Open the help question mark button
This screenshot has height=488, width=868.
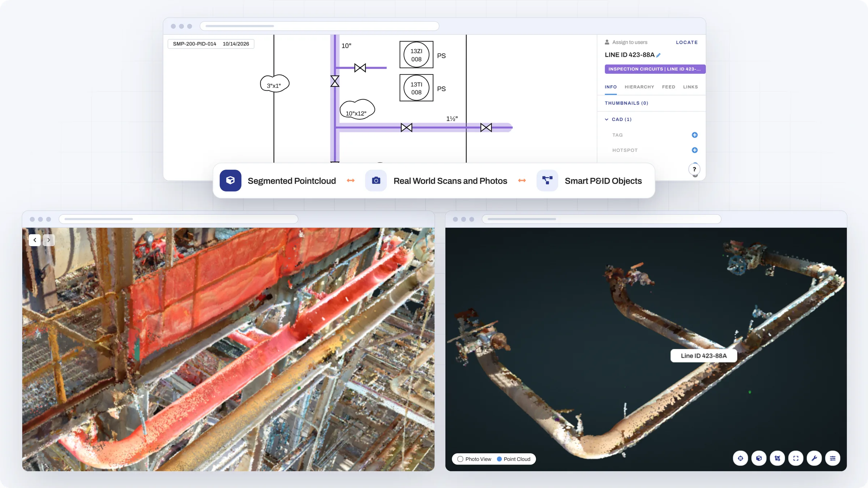pyautogui.click(x=694, y=169)
